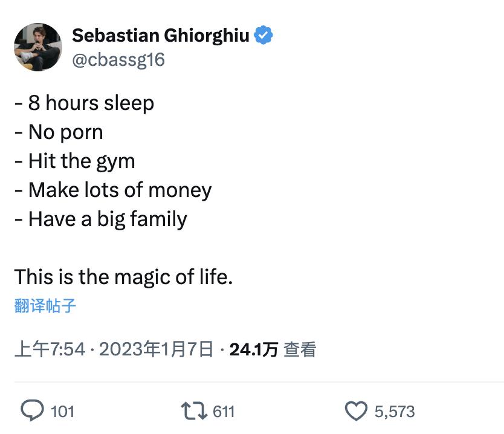
Task: Like the tweet with the heart icon
Action: 356,412
